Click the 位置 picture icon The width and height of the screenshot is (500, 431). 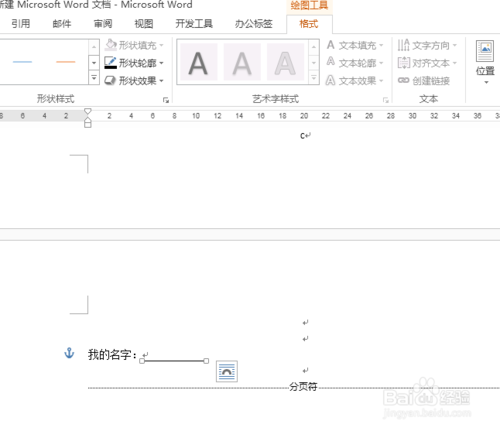coord(485,51)
